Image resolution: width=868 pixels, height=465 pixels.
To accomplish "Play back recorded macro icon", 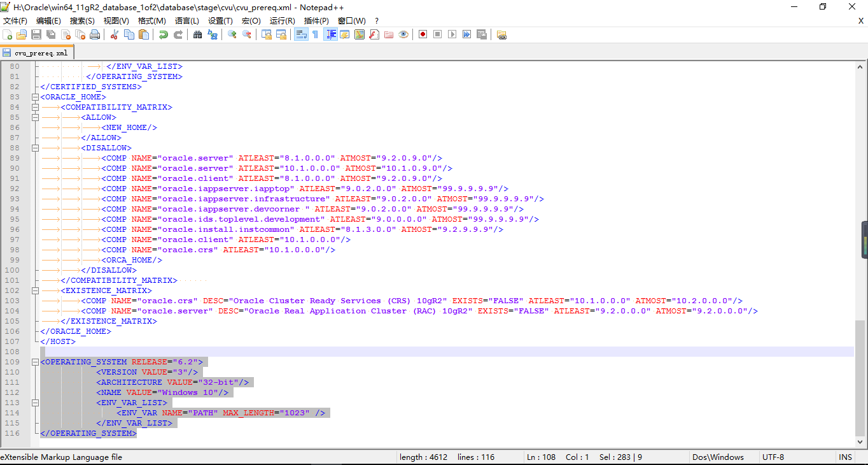I will click(x=452, y=34).
